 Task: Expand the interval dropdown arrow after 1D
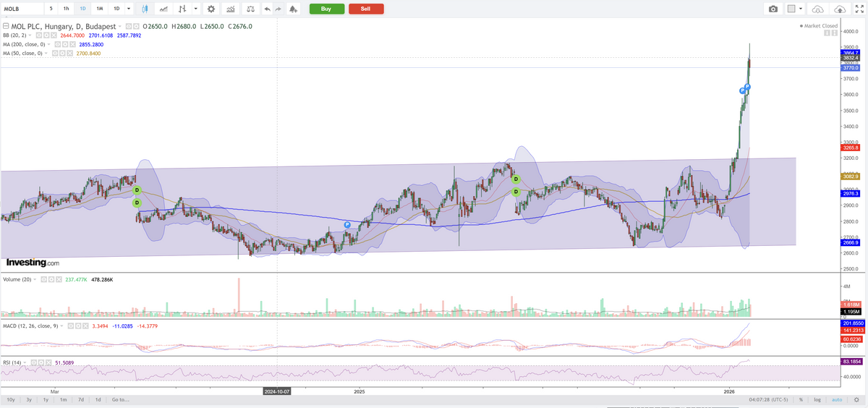tap(129, 9)
